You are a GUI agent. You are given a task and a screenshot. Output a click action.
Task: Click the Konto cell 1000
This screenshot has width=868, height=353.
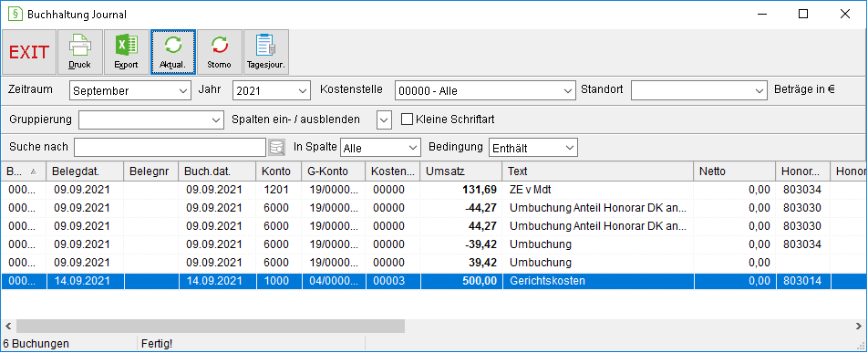(x=275, y=281)
